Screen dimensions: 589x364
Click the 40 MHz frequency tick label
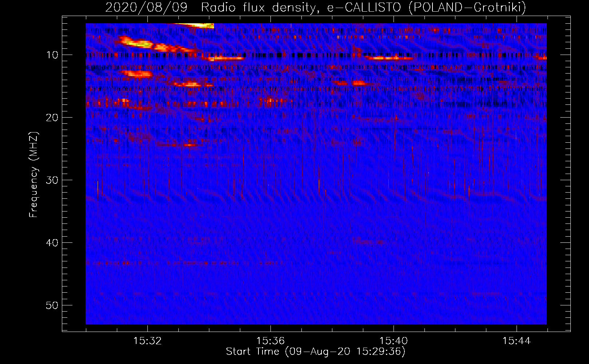click(x=52, y=243)
